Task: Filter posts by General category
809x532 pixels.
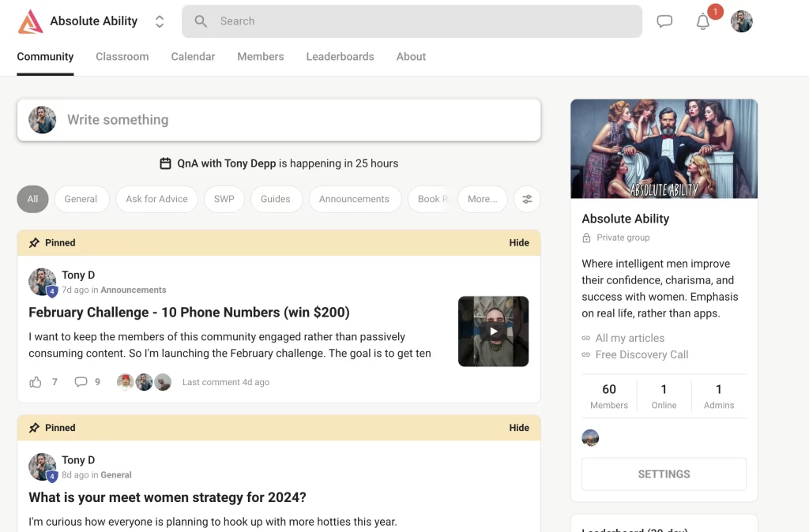Action: (x=81, y=199)
